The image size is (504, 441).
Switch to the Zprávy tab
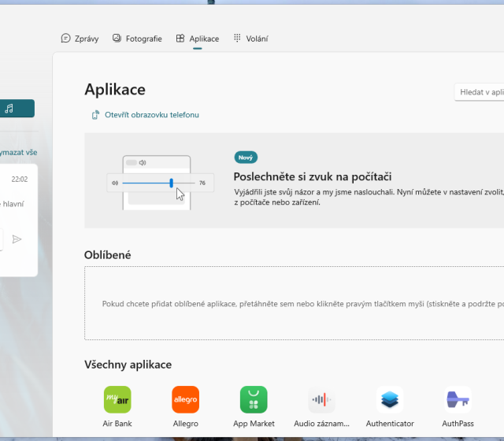80,38
